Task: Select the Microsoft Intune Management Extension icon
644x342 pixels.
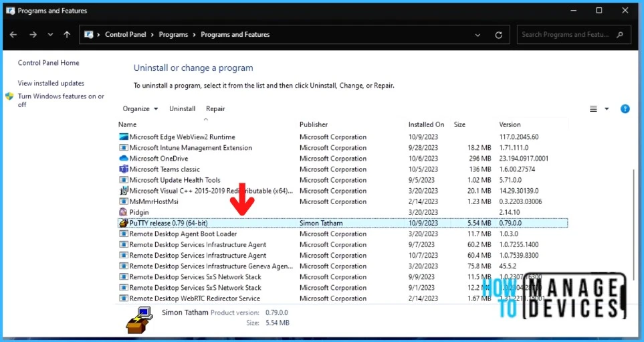Action: click(x=124, y=147)
